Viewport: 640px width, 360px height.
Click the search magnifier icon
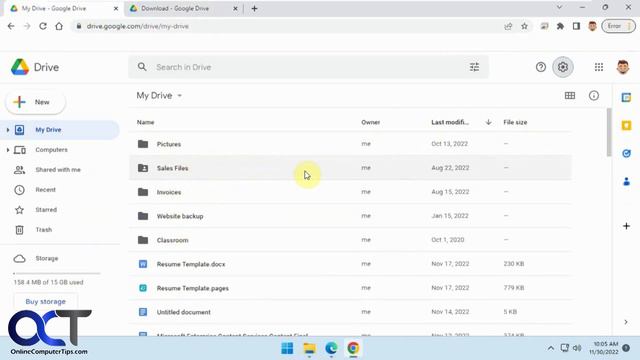[142, 67]
